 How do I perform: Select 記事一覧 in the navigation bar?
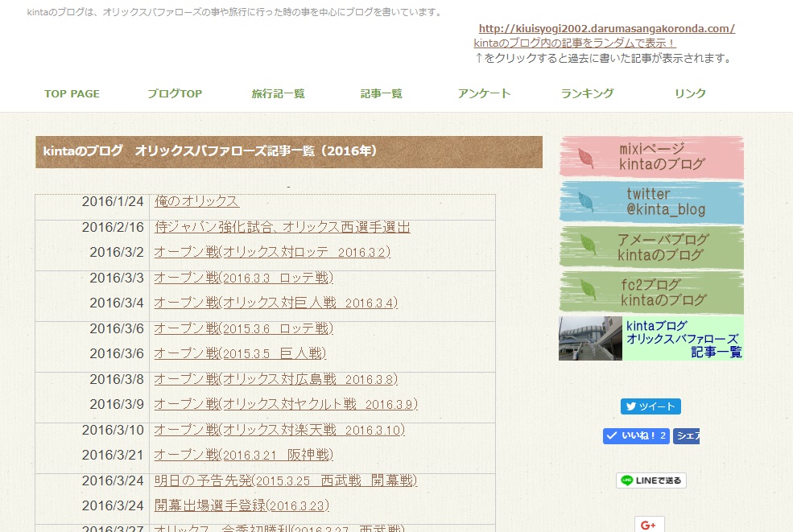382,93
